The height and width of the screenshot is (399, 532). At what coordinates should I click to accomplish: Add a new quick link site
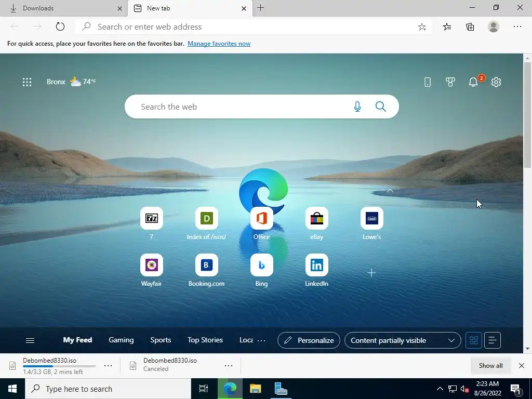pyautogui.click(x=371, y=273)
